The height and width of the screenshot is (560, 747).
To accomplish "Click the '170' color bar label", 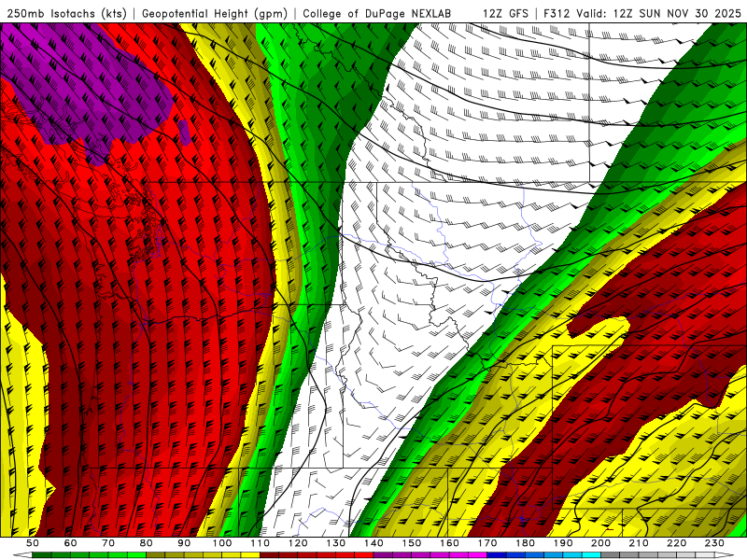I will coord(486,543).
